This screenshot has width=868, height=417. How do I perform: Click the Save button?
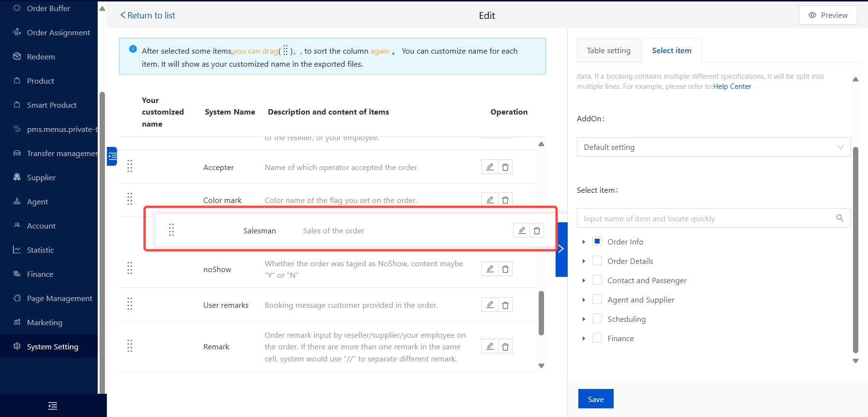(x=595, y=399)
